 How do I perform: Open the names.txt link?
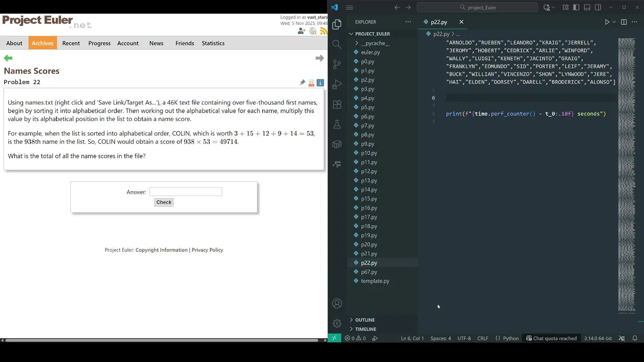point(39,103)
